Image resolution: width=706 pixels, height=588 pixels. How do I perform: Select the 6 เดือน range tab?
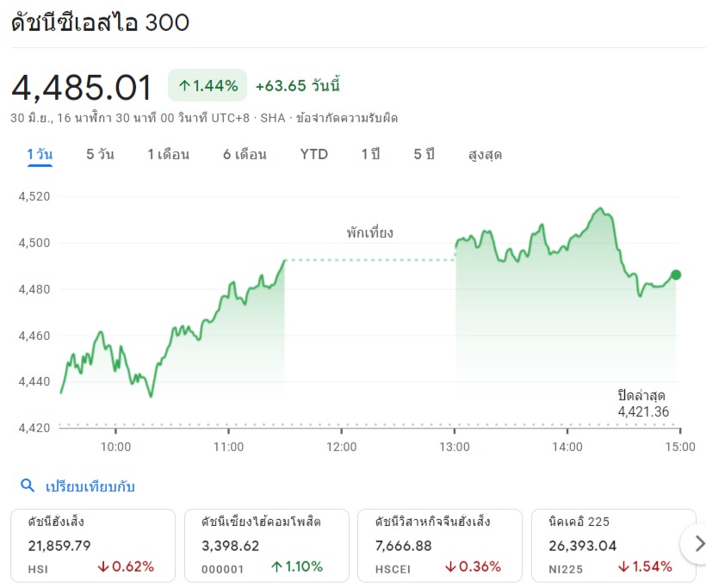tap(245, 155)
